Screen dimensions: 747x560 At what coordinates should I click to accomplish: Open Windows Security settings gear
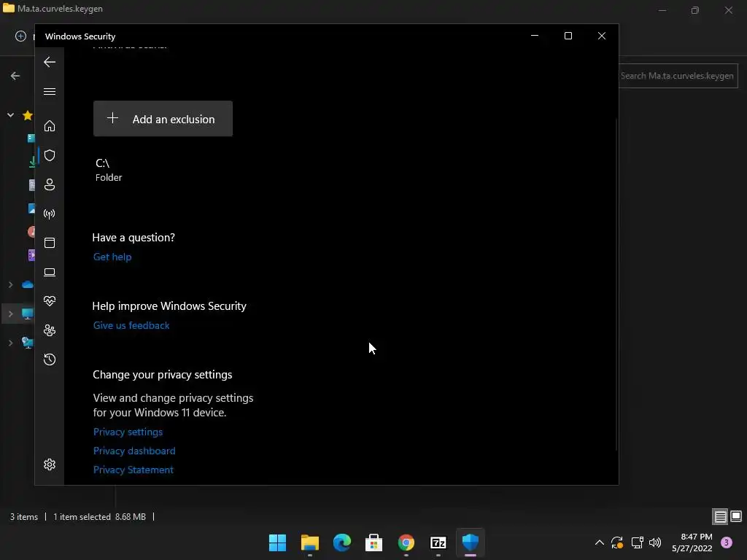point(50,464)
